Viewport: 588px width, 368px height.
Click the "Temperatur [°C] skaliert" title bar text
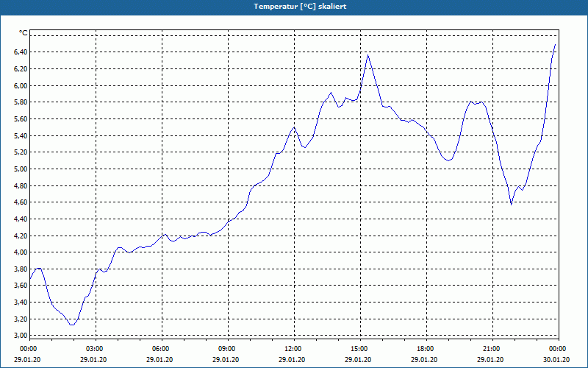coord(300,7)
